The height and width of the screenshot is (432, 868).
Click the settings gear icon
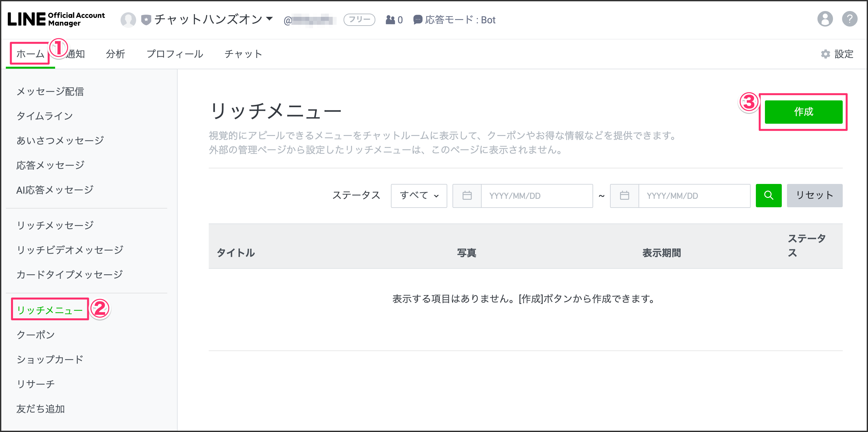825,54
